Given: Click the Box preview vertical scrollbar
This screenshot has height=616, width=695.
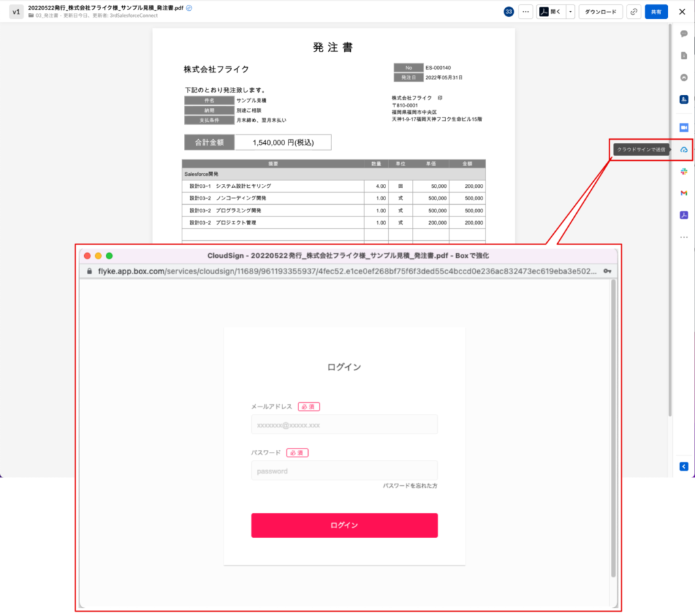Looking at the screenshot, I should (670, 220).
